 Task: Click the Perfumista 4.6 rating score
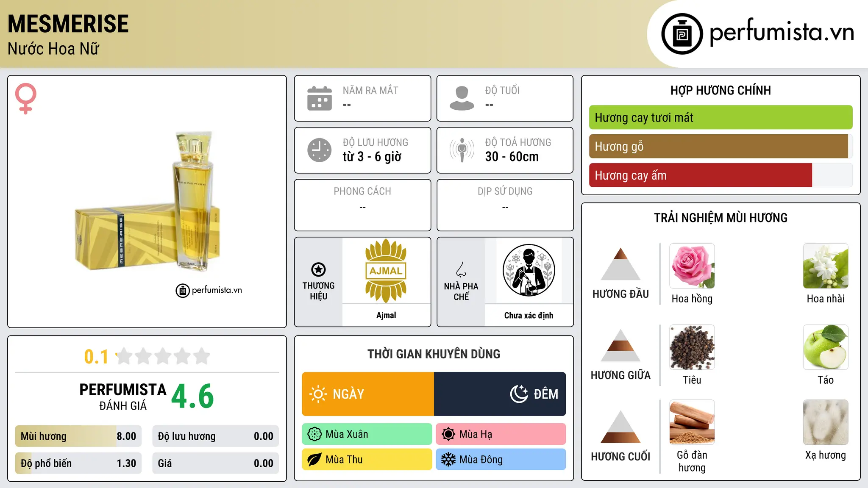click(x=192, y=396)
